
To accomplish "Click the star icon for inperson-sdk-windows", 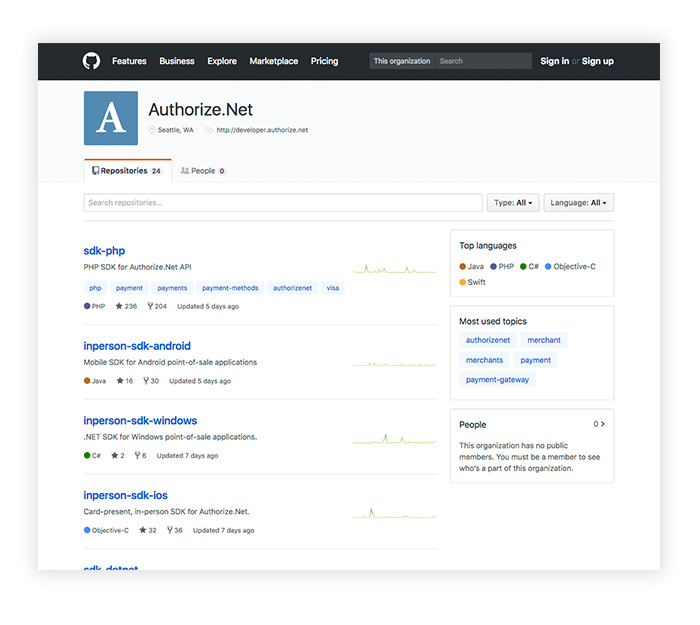I will tap(115, 455).
